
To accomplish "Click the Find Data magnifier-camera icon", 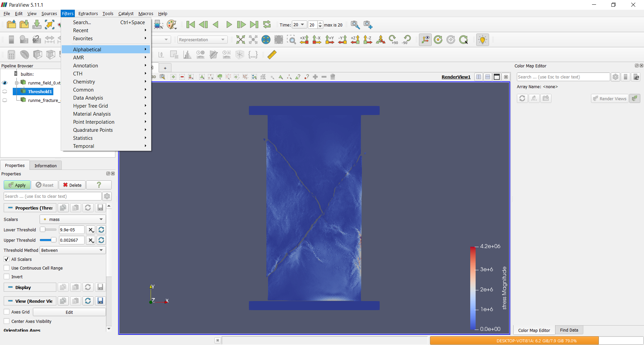I will (355, 24).
